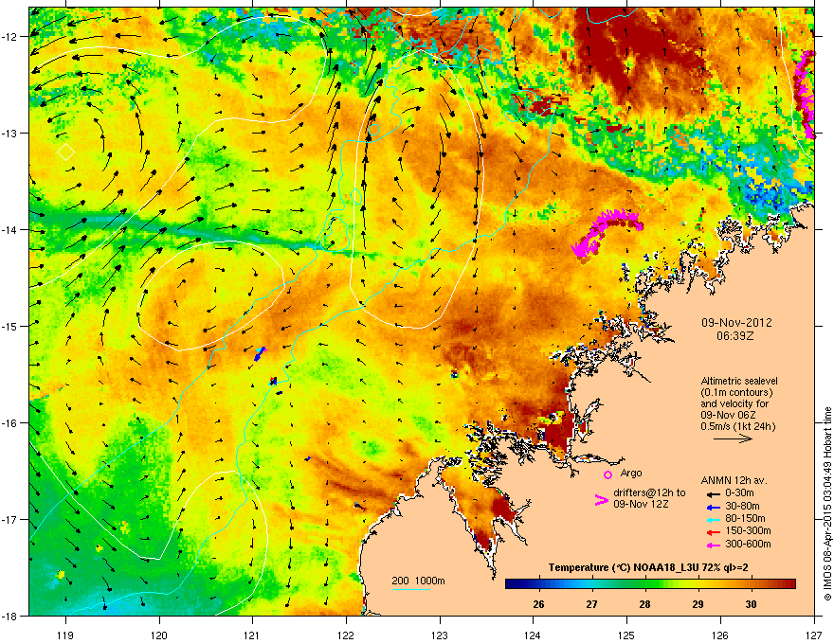
Task: Click the '200 1000m' isobath label
Action: pyautogui.click(x=418, y=581)
